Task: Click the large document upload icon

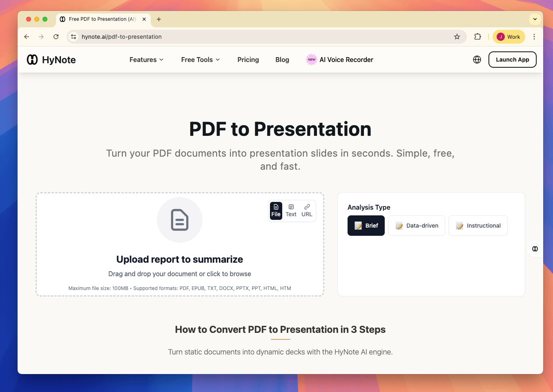Action: 180,220
